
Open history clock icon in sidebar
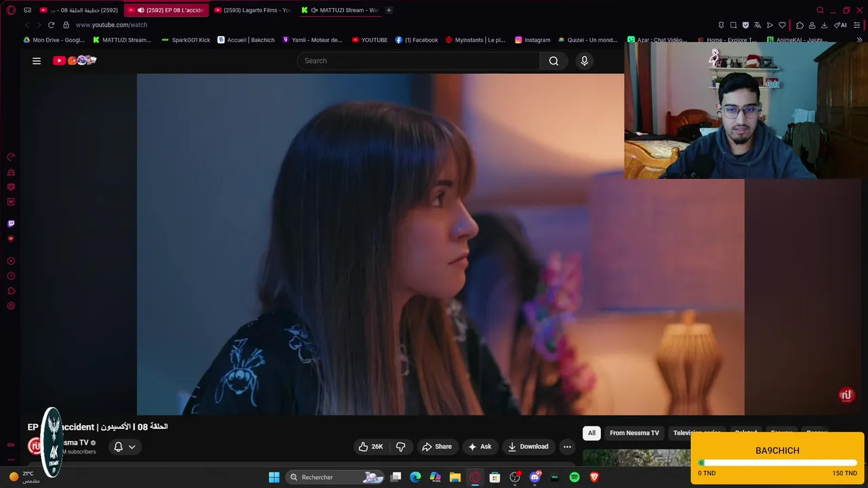click(x=11, y=276)
